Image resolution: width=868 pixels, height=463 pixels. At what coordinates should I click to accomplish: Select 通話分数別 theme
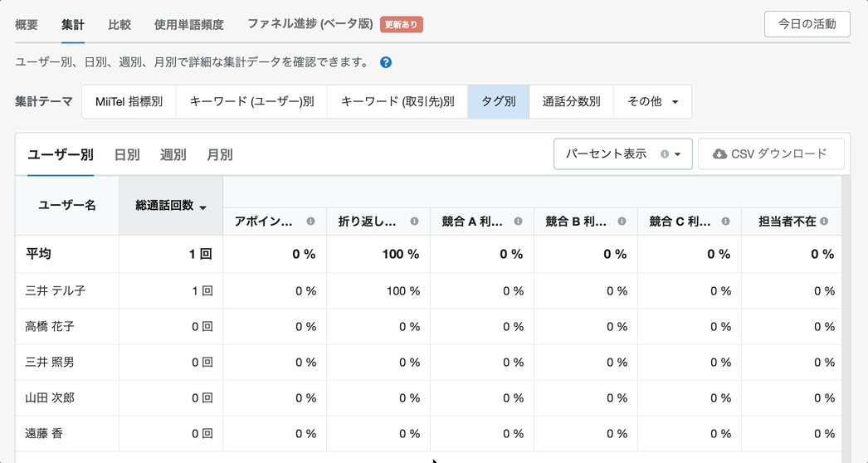pyautogui.click(x=571, y=101)
